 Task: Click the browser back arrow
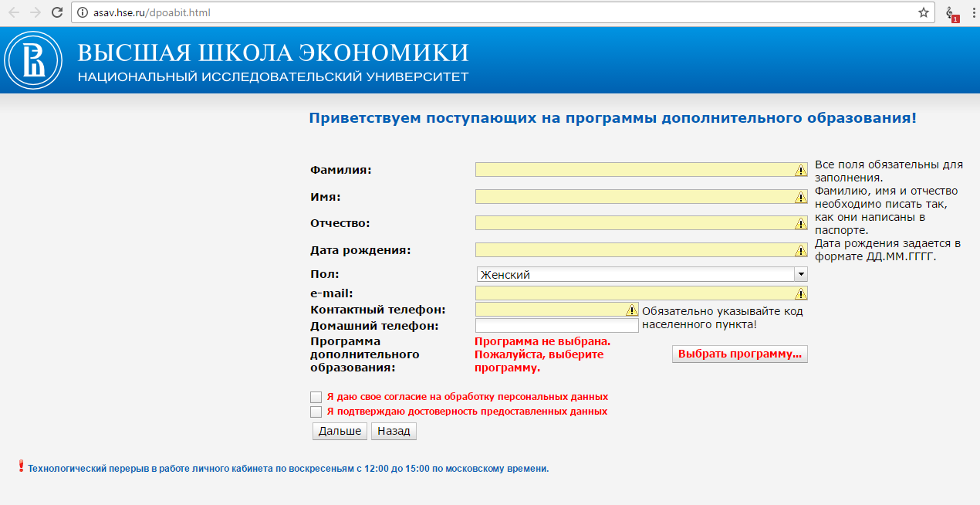point(14,12)
